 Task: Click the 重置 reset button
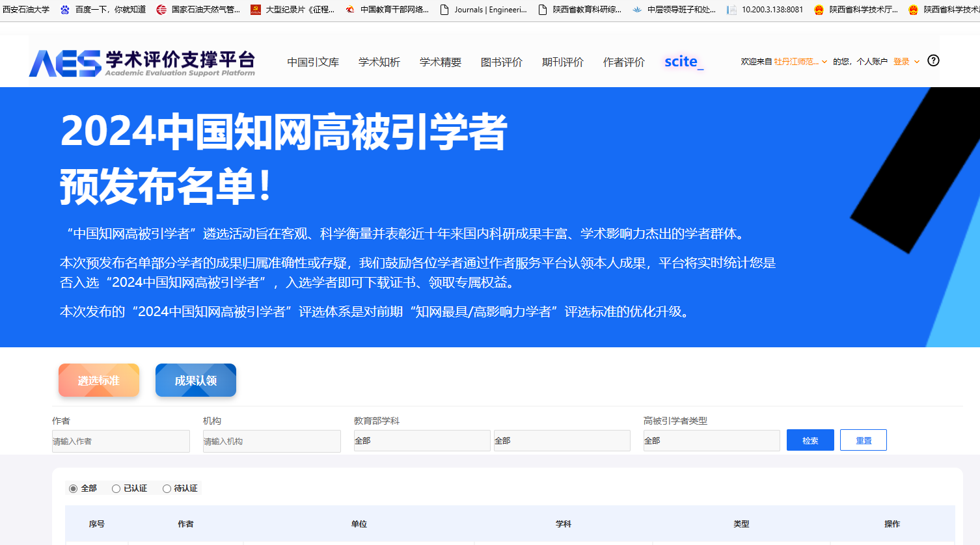point(864,440)
